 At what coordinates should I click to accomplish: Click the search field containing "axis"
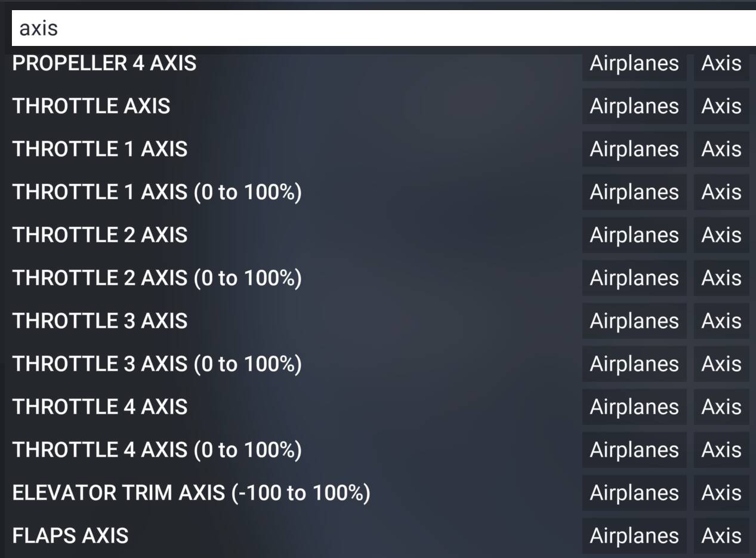coord(382,28)
